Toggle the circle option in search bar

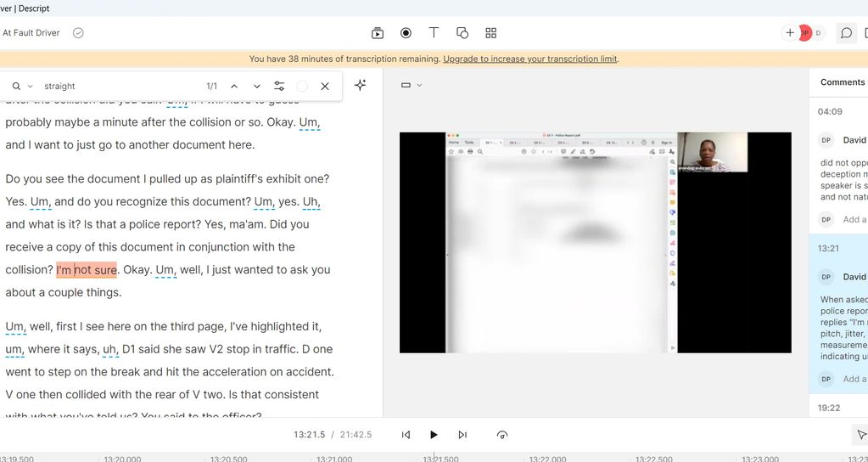302,86
